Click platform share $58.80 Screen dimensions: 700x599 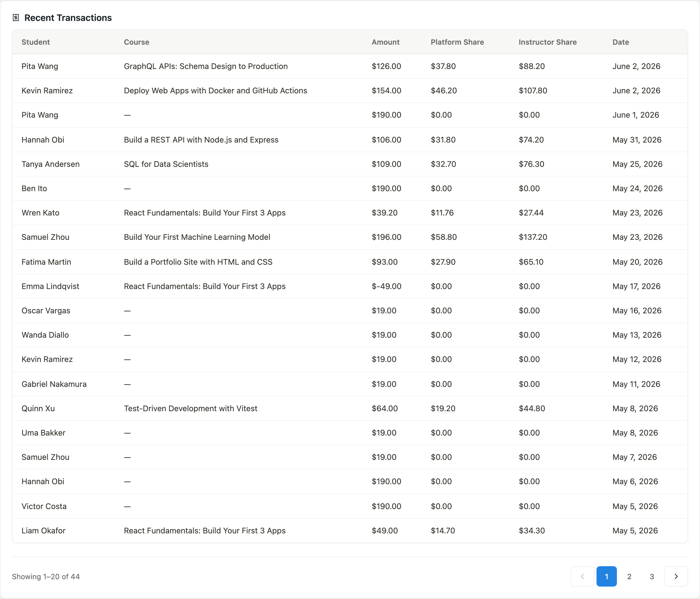coord(444,237)
